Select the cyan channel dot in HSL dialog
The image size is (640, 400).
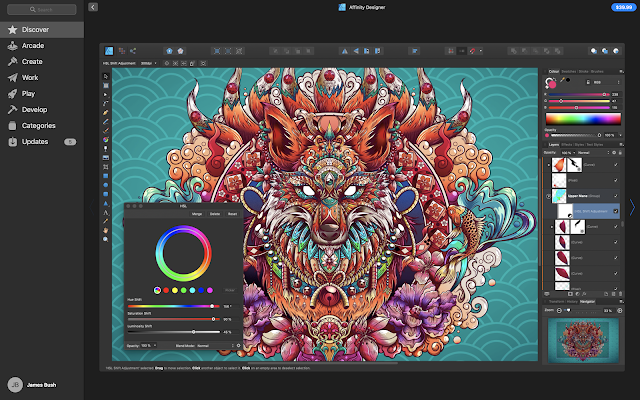[192, 290]
